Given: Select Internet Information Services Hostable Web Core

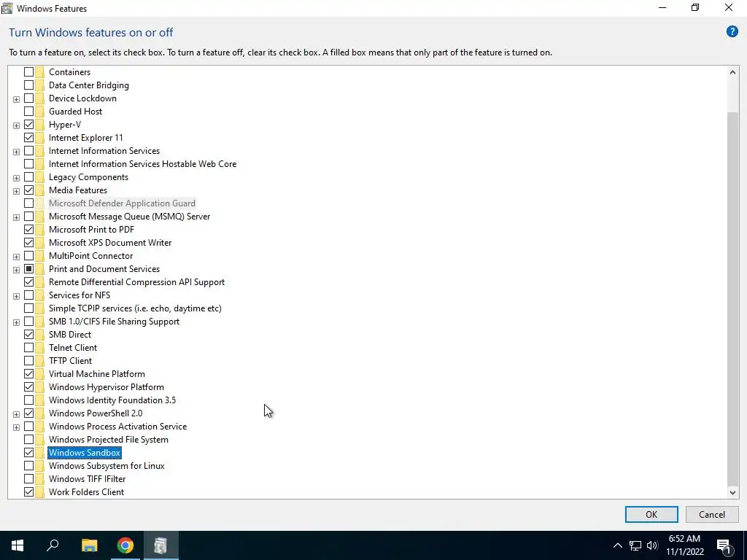Looking at the screenshot, I should coord(142,164).
